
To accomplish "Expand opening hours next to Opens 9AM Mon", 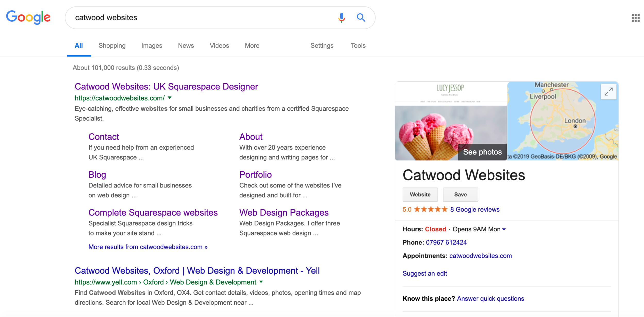I will click(504, 229).
